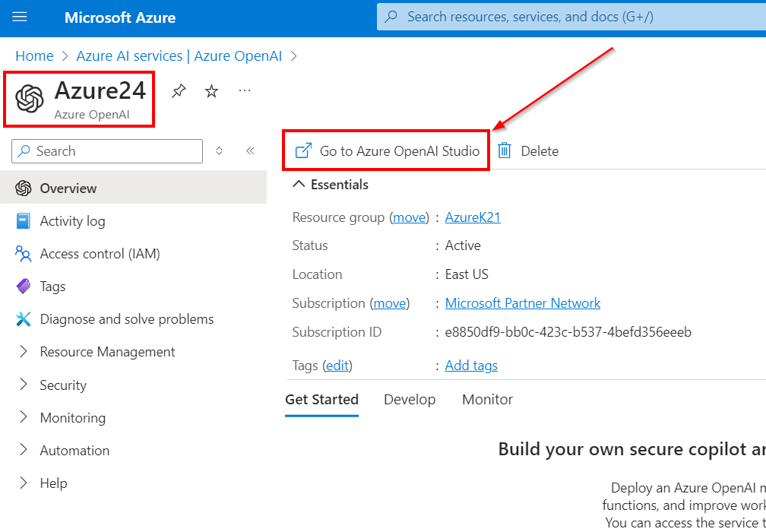Switch to the Monitor tab
This screenshot has height=532, width=766.
click(487, 400)
